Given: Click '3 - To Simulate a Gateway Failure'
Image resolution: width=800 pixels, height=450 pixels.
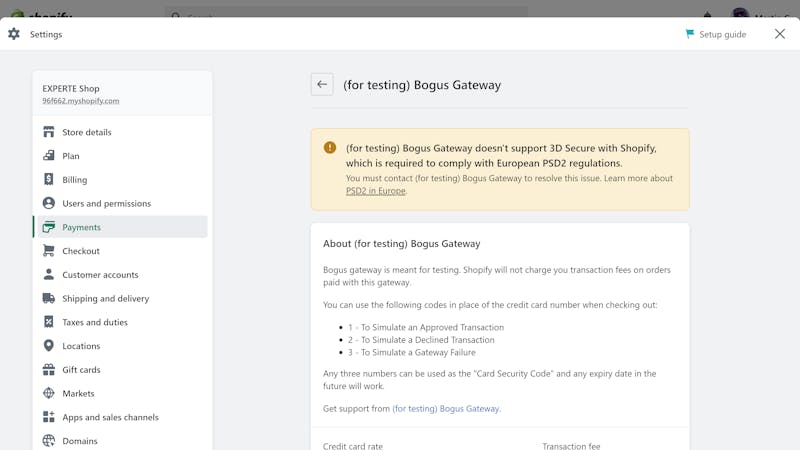Looking at the screenshot, I should (x=412, y=353).
